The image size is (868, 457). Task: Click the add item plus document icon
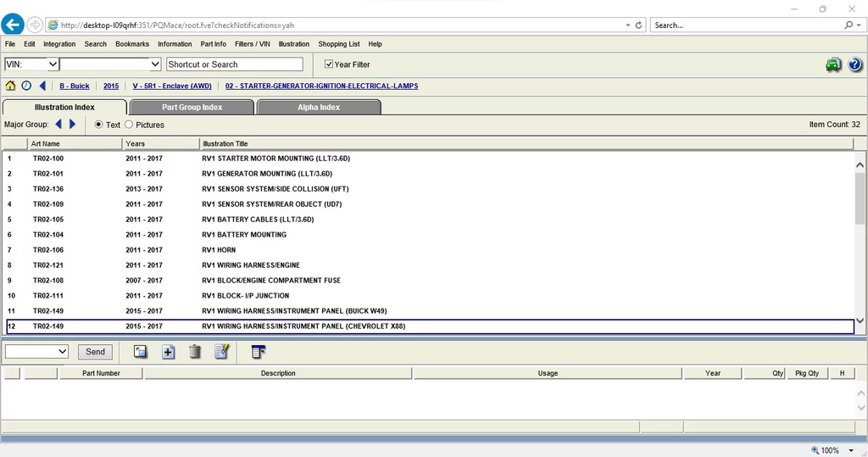tap(169, 352)
